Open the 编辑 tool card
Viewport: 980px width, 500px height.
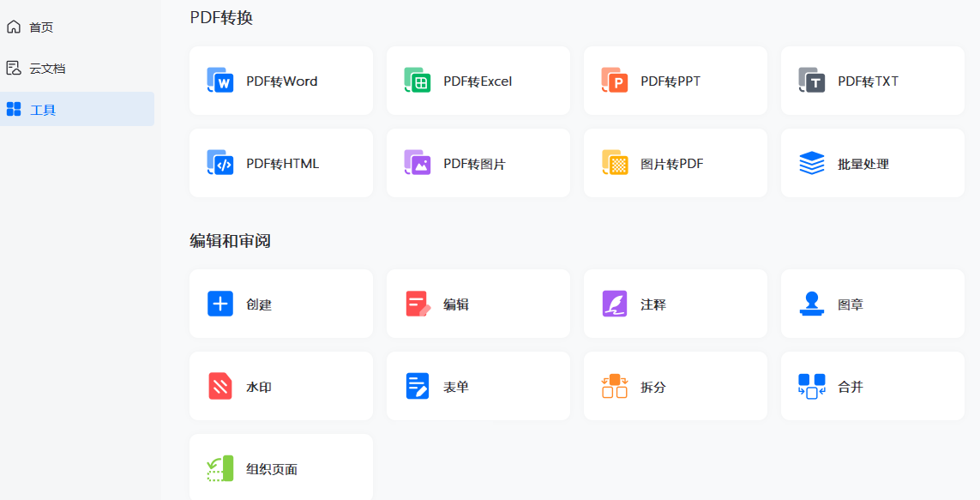point(478,304)
